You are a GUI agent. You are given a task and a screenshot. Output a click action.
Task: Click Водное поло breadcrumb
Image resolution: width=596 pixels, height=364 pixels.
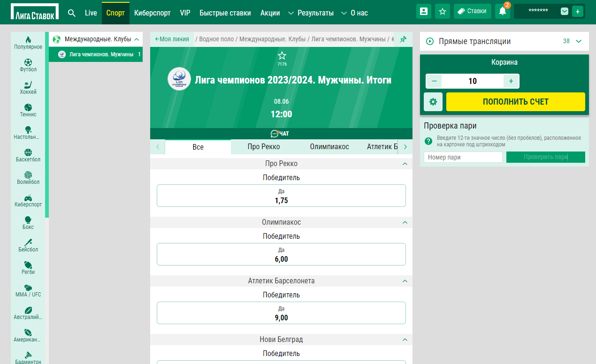pos(217,39)
